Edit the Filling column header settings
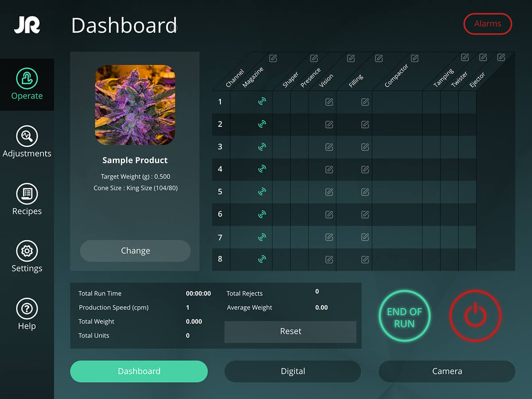Viewport: 532px width, 399px height. (x=379, y=58)
